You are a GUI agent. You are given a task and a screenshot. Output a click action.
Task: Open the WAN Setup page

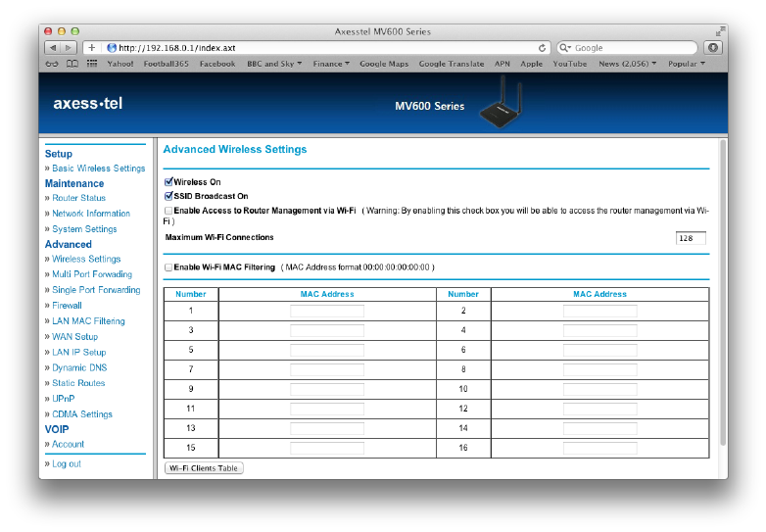(x=74, y=337)
